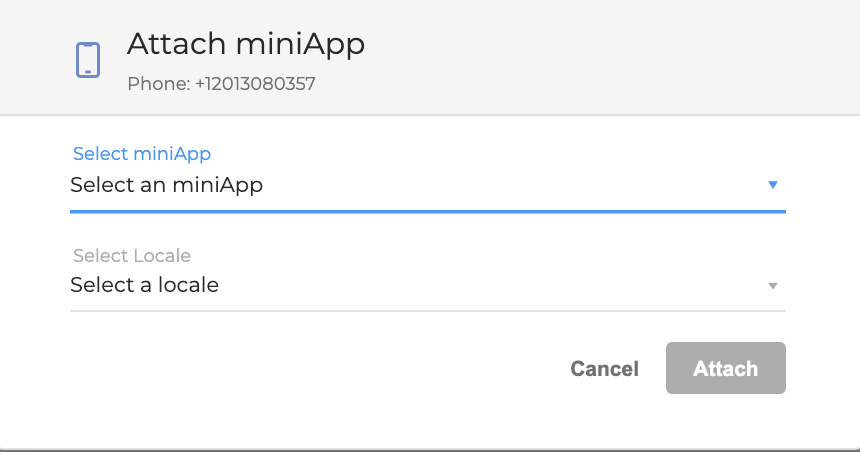Screen dimensions: 860x452
Task: Click the 'Phone:' label in header
Action: click(159, 84)
